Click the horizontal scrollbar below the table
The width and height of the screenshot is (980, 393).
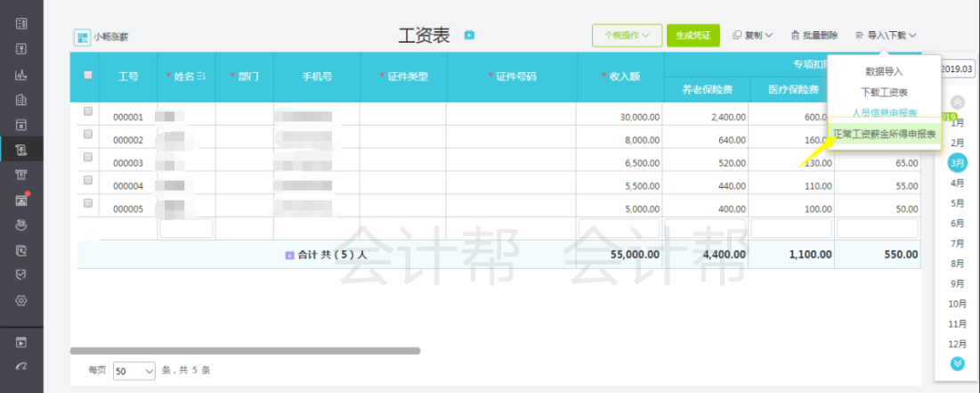pyautogui.click(x=245, y=351)
